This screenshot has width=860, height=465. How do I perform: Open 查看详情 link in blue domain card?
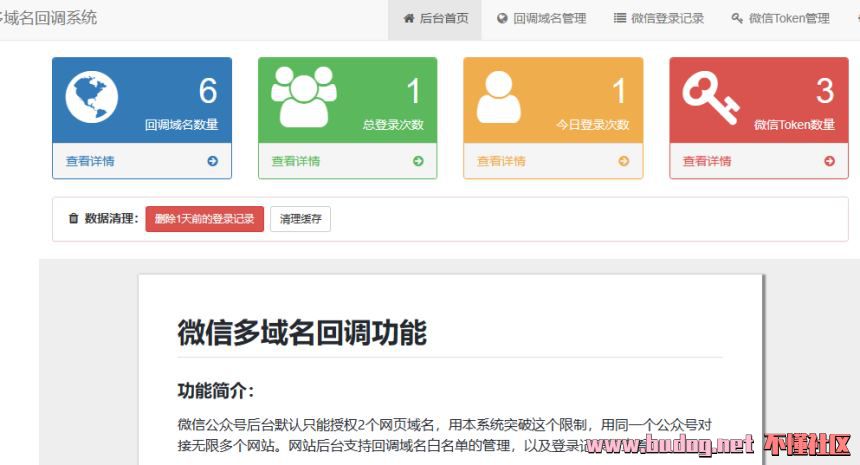point(90,161)
